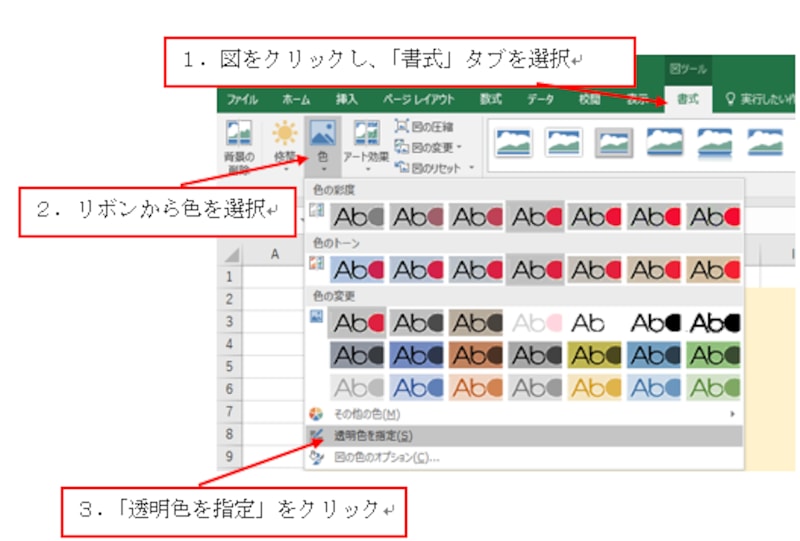Select column A header
Image resolution: width=800 pixels, height=541 pixels.
coord(274,254)
